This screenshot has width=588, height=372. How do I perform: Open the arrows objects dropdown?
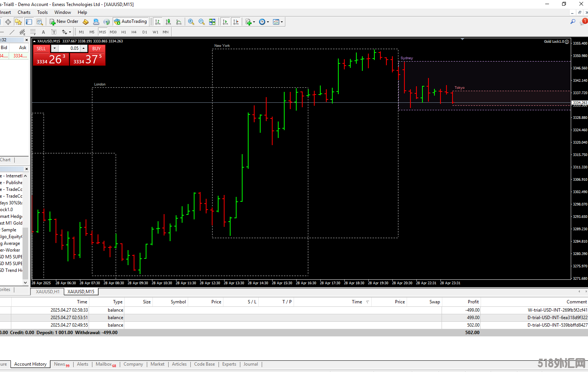tap(66, 32)
